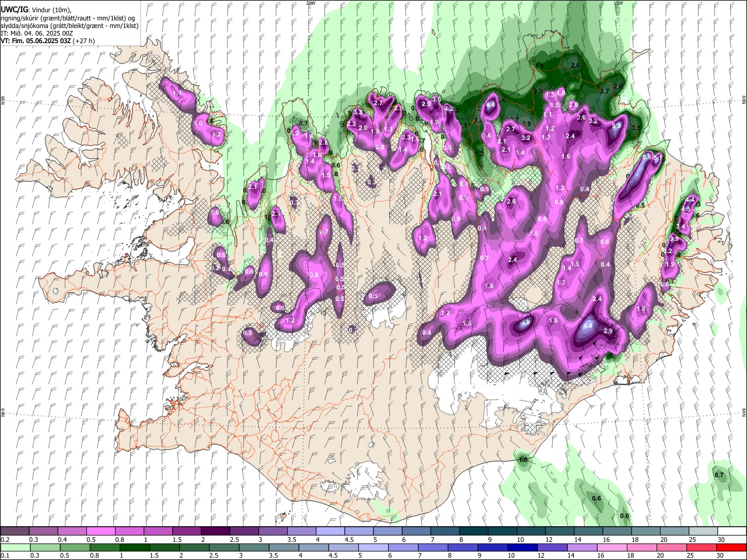Click the '5.6' value in the northeast
The width and height of the screenshot is (747, 560).
click(647, 157)
